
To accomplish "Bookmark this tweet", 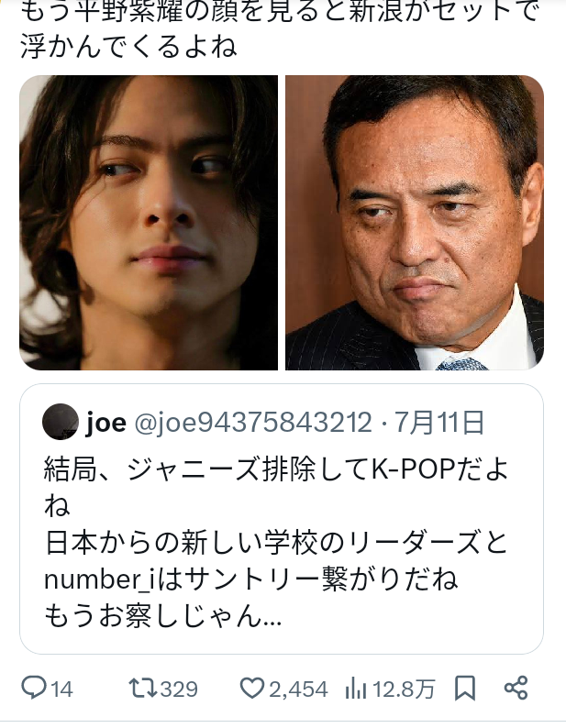I will tap(465, 688).
